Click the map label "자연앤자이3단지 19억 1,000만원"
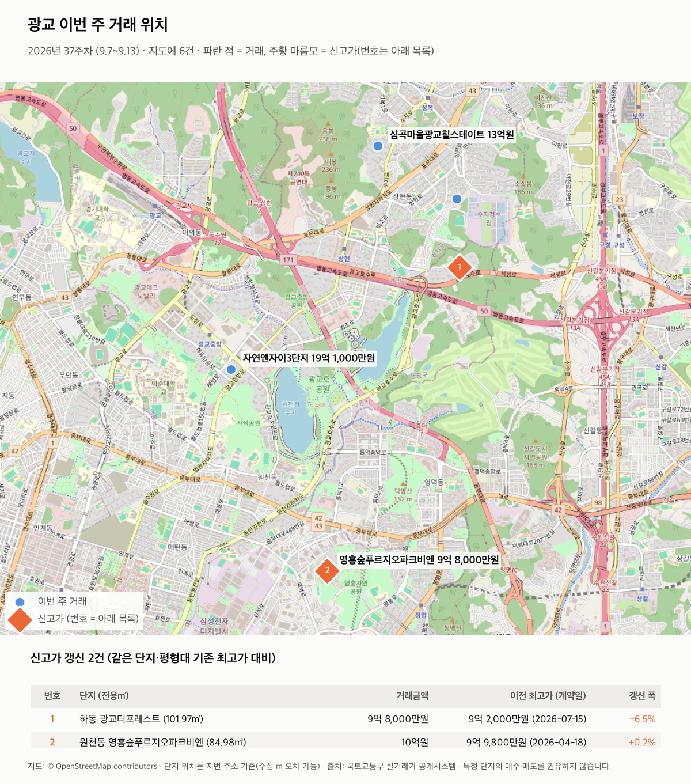 309,358
